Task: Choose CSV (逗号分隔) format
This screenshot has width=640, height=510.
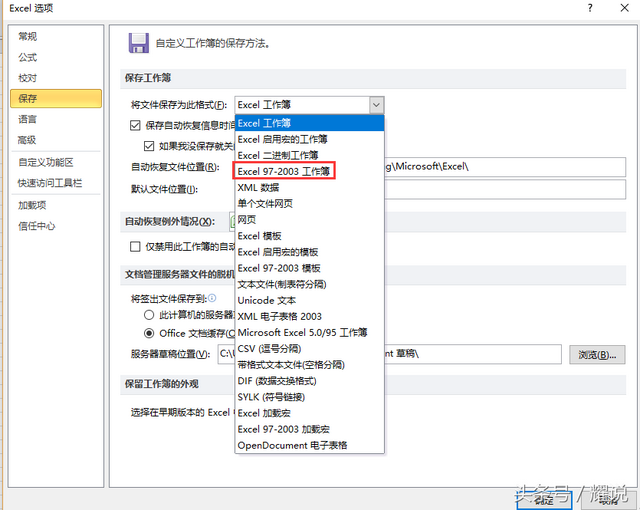Action: (x=309, y=349)
